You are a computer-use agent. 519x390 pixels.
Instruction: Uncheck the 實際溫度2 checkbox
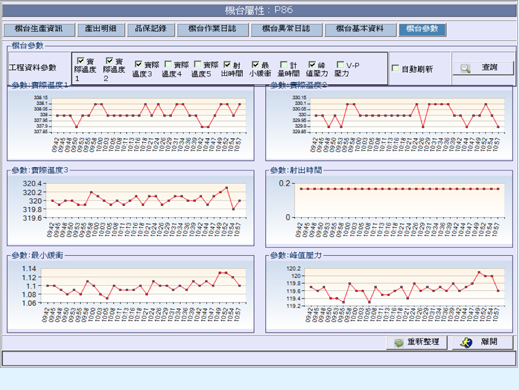click(109, 61)
